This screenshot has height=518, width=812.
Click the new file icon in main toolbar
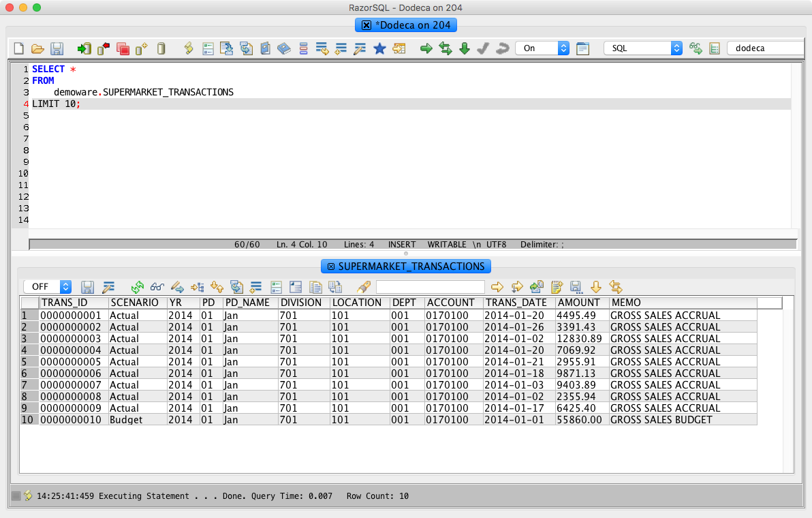tap(18, 48)
